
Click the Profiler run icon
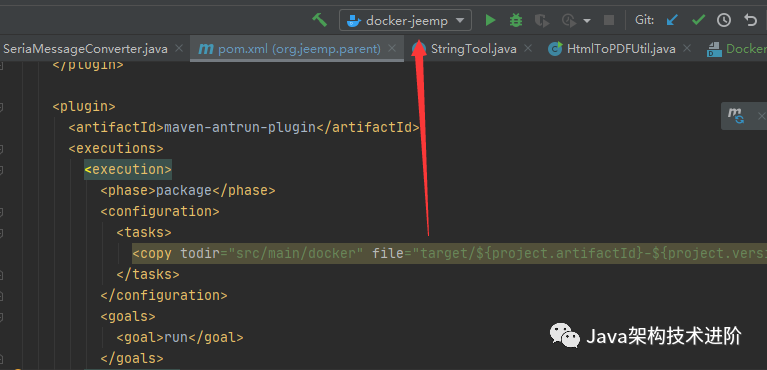click(569, 21)
